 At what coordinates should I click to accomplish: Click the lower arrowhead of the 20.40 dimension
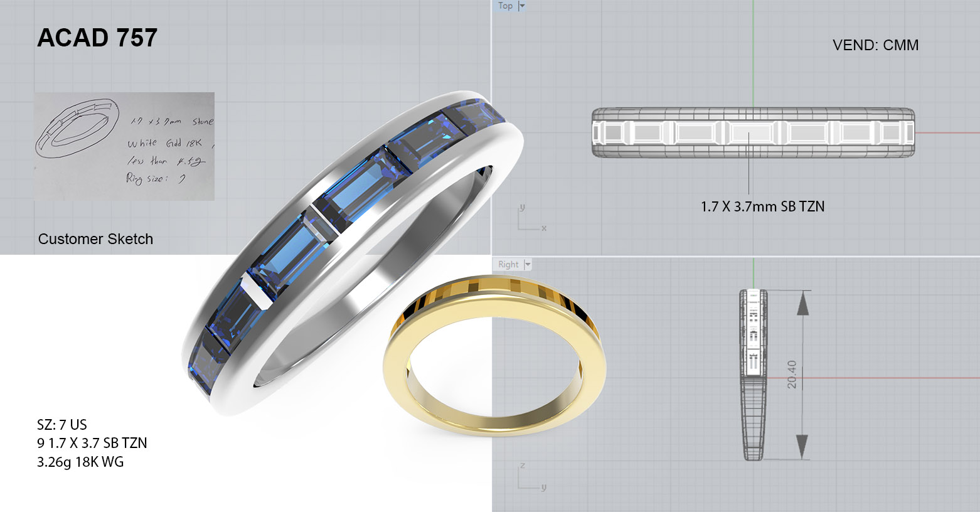pyautogui.click(x=802, y=447)
